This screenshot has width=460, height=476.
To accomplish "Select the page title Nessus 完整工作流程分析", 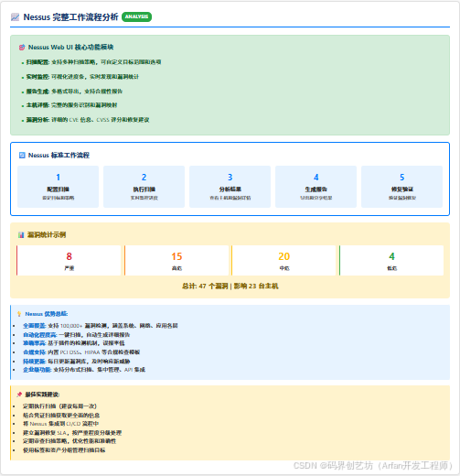I will pos(70,17).
